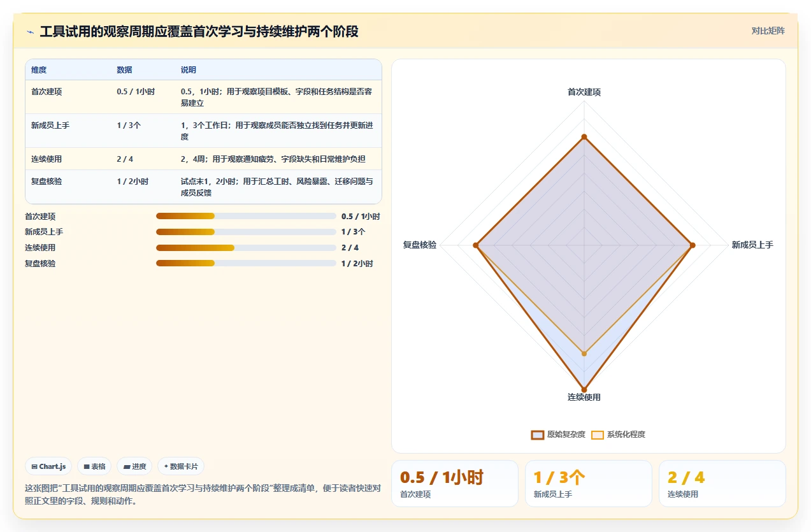Image resolution: width=811 pixels, height=532 pixels.
Task: Click the 连续使用 radar axis label
Action: point(584,398)
